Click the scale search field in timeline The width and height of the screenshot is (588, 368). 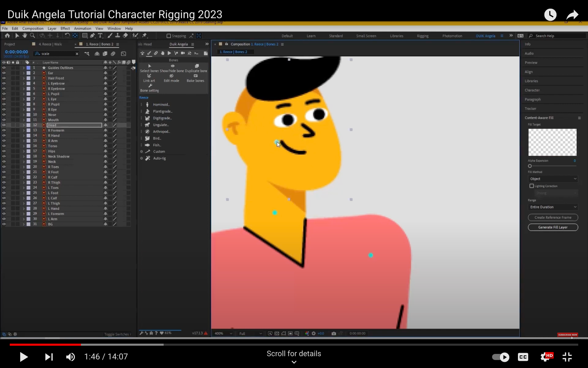click(57, 54)
